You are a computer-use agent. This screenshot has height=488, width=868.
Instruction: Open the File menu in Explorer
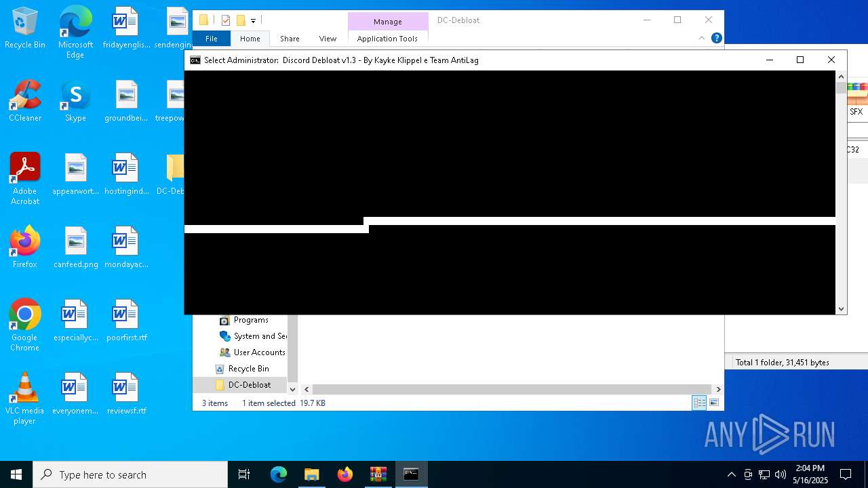212,39
